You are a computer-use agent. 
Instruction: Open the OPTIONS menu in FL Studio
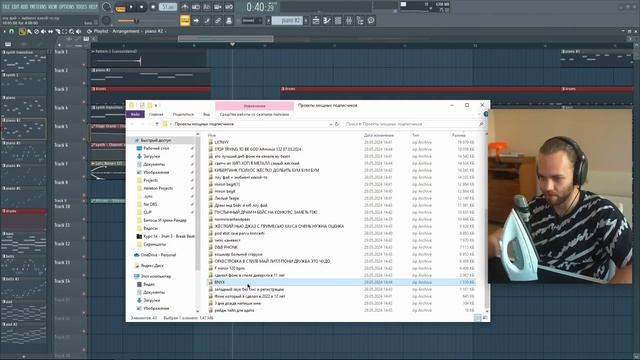pos(67,7)
